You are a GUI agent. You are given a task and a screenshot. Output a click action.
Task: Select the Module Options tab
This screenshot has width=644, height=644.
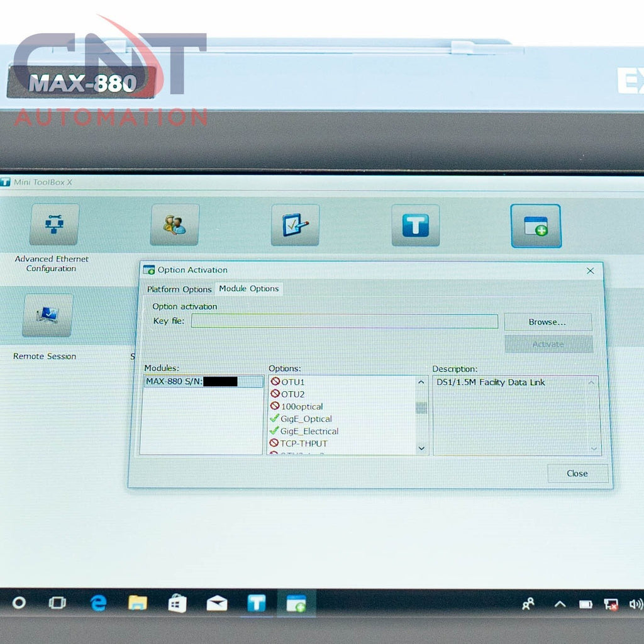point(248,289)
